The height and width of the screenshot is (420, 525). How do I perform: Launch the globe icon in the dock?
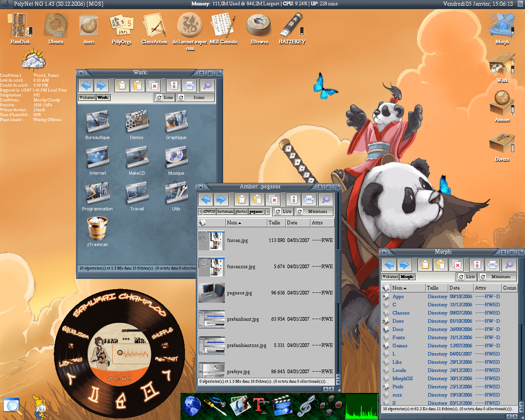point(191,406)
